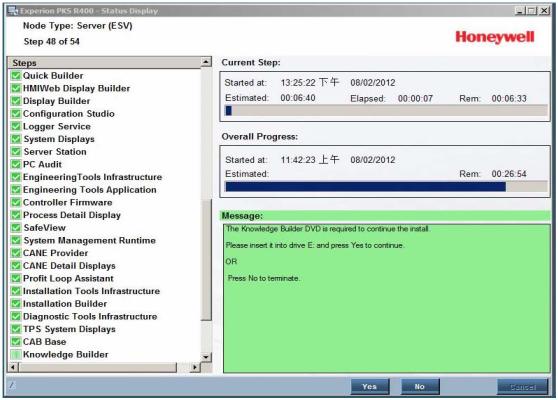Screen dimensions: 558x400
Task: Click green checkmark icon beside Configuration Studio
Action: click(16, 114)
